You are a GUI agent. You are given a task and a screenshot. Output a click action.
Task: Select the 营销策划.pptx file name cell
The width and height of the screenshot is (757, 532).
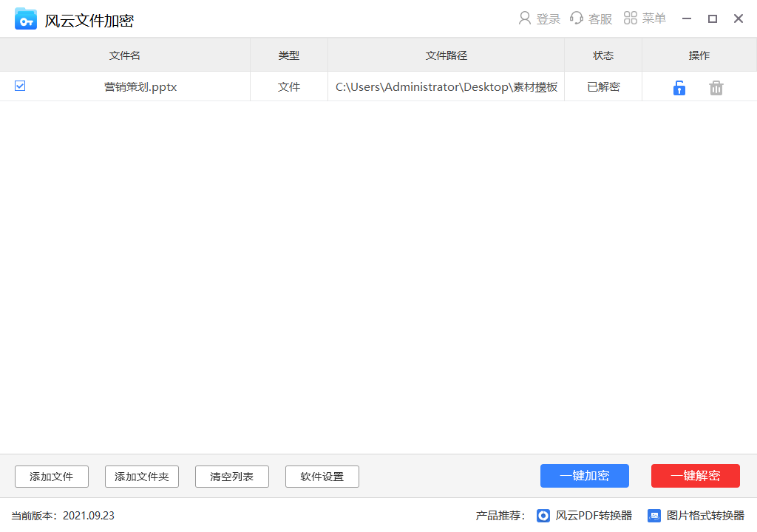click(140, 87)
